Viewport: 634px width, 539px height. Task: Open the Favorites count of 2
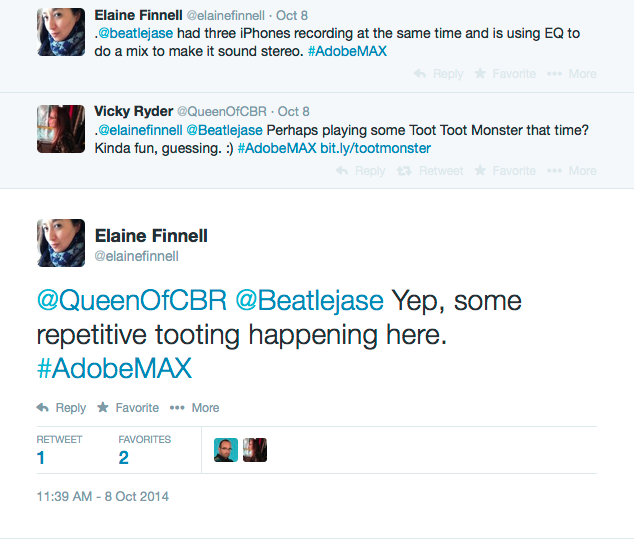coord(124,458)
